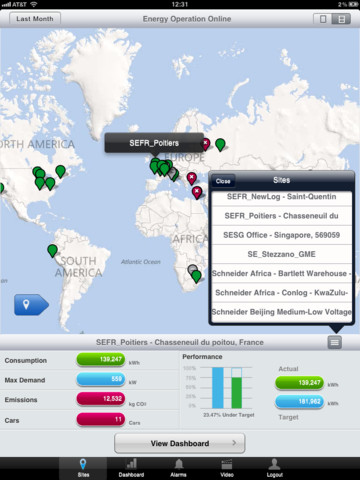Click the green pin in southern Africa
Image resolution: width=360 pixels, height=480 pixels.
point(196,277)
